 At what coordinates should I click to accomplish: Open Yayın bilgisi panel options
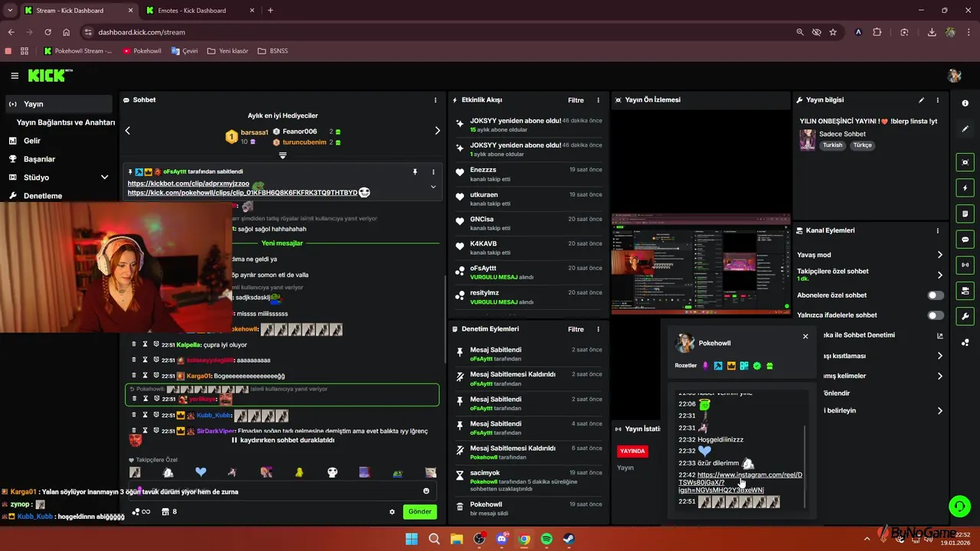point(938,100)
